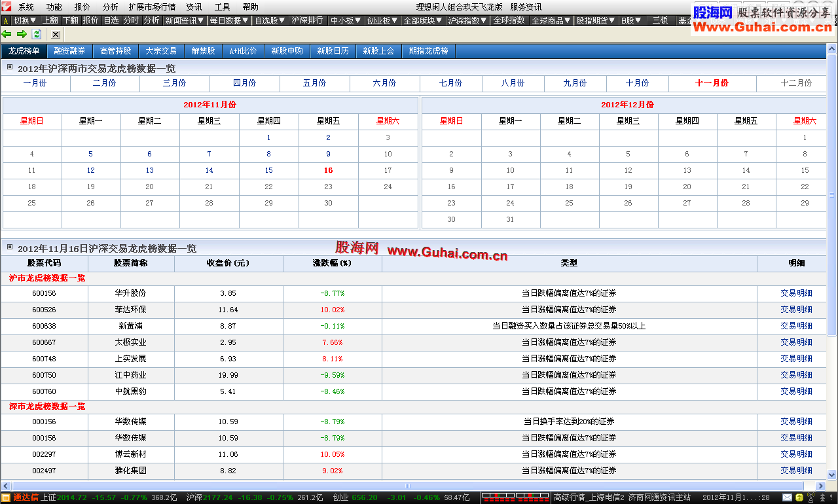Click the 下翻 toolbar button

point(70,21)
